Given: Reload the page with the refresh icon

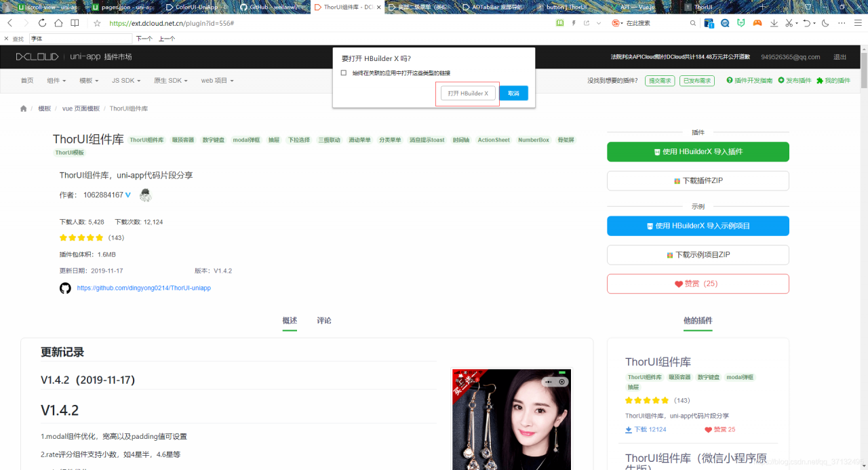Looking at the screenshot, I should pos(42,23).
